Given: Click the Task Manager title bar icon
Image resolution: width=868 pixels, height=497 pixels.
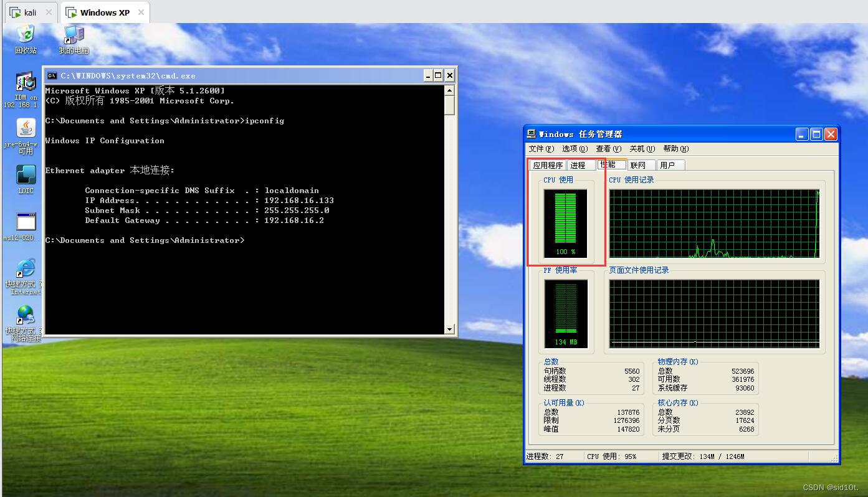Looking at the screenshot, I should [x=531, y=134].
